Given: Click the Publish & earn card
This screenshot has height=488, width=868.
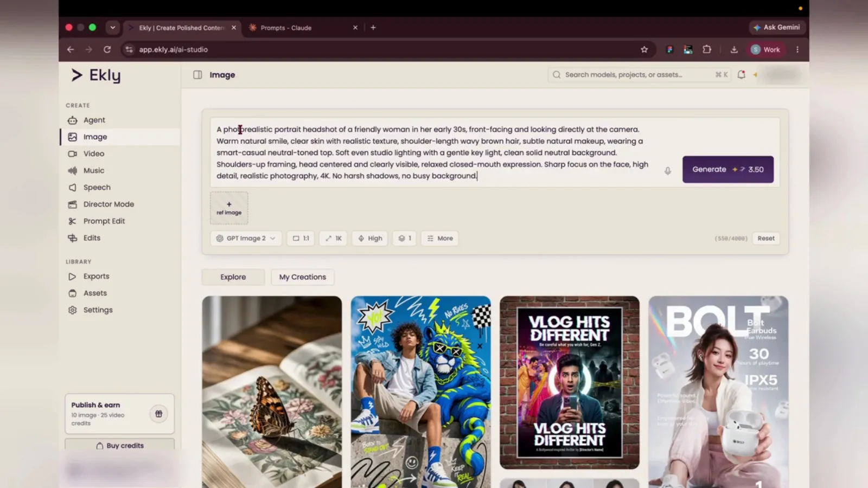Looking at the screenshot, I should (120, 414).
